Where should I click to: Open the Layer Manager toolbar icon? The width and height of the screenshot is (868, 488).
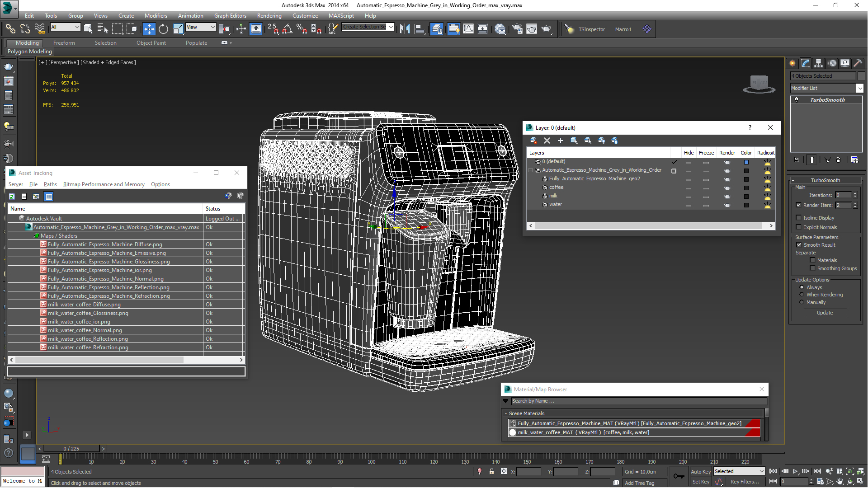click(x=436, y=29)
